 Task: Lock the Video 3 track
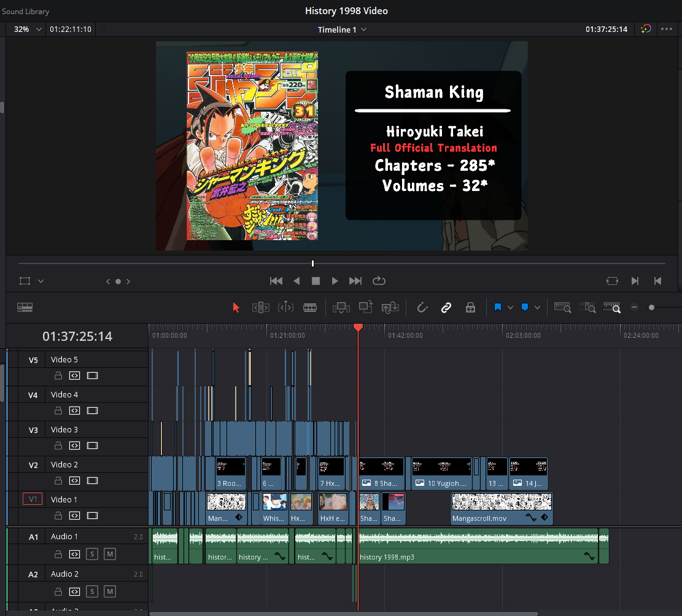pyautogui.click(x=58, y=445)
